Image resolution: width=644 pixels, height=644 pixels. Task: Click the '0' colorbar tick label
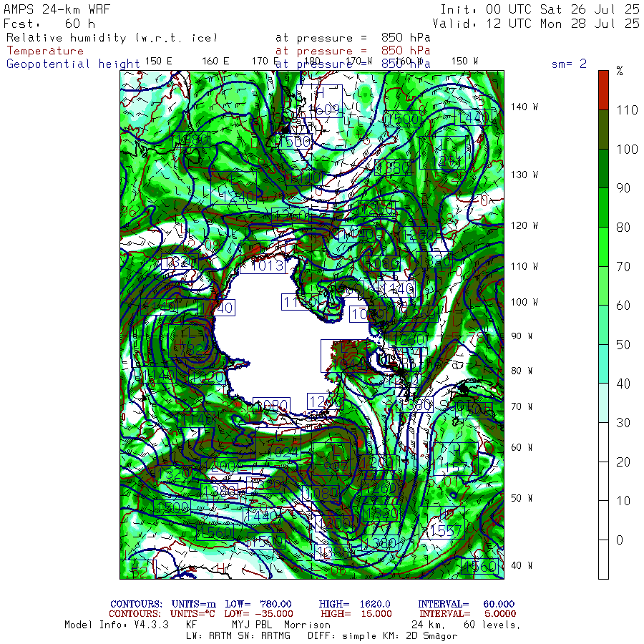(620, 540)
